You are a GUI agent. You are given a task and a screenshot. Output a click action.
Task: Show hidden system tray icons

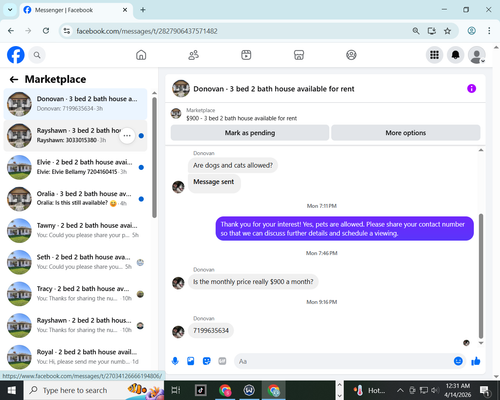coord(400,390)
